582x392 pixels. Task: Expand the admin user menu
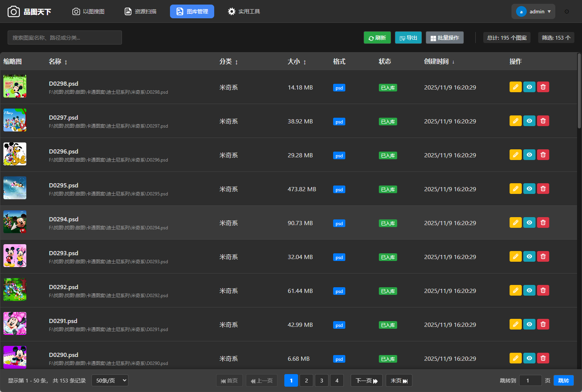pos(533,11)
